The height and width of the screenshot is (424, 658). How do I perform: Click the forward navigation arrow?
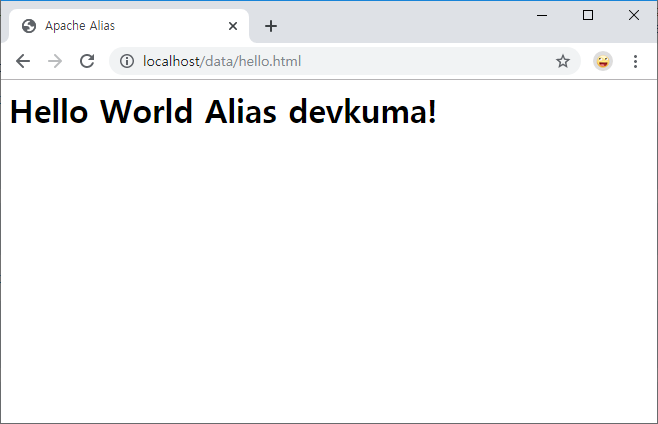pyautogui.click(x=55, y=61)
